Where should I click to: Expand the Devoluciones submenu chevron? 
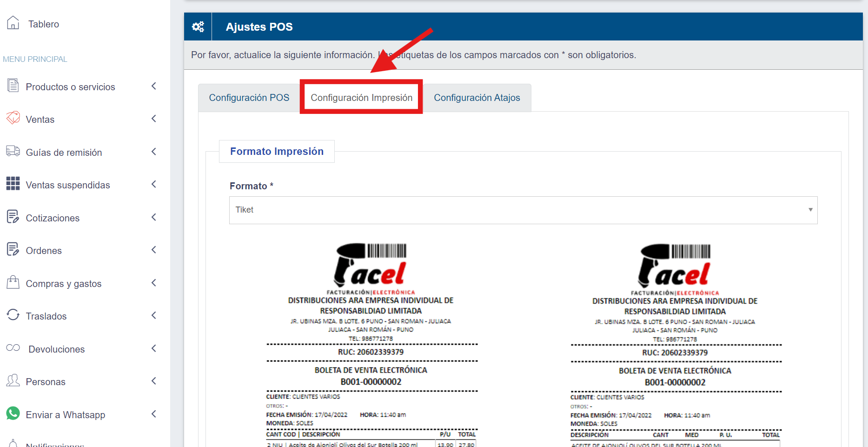[154, 348]
